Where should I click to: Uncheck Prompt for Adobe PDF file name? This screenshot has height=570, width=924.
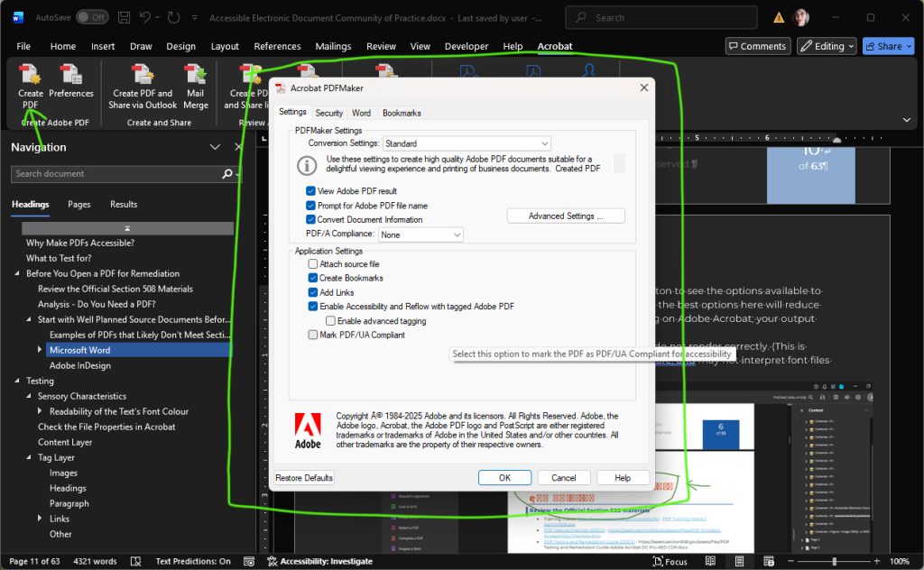click(x=310, y=206)
